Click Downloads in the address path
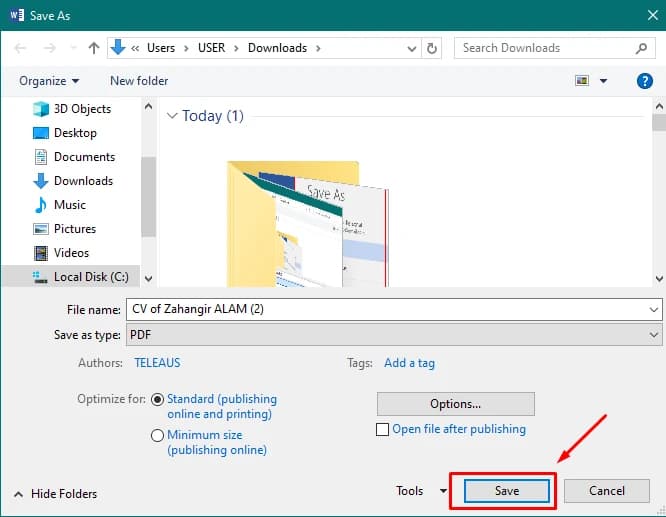The width and height of the screenshot is (666, 517). (277, 48)
